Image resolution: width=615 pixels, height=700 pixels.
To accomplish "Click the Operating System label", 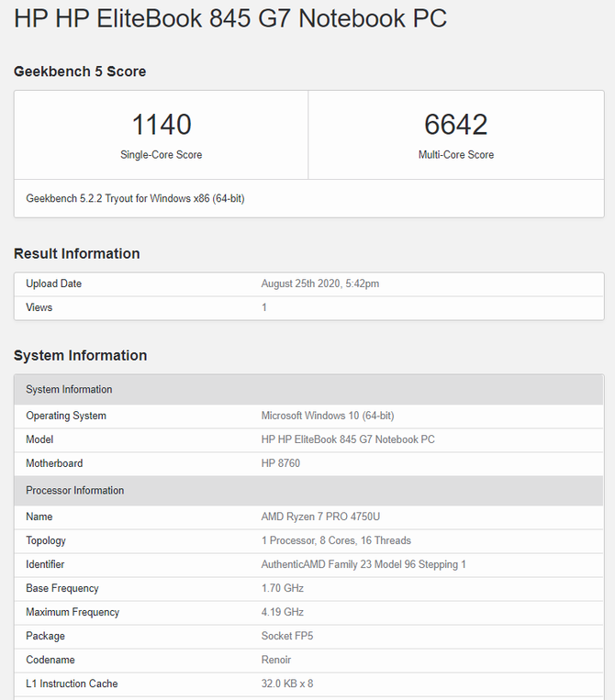I will pos(66,416).
